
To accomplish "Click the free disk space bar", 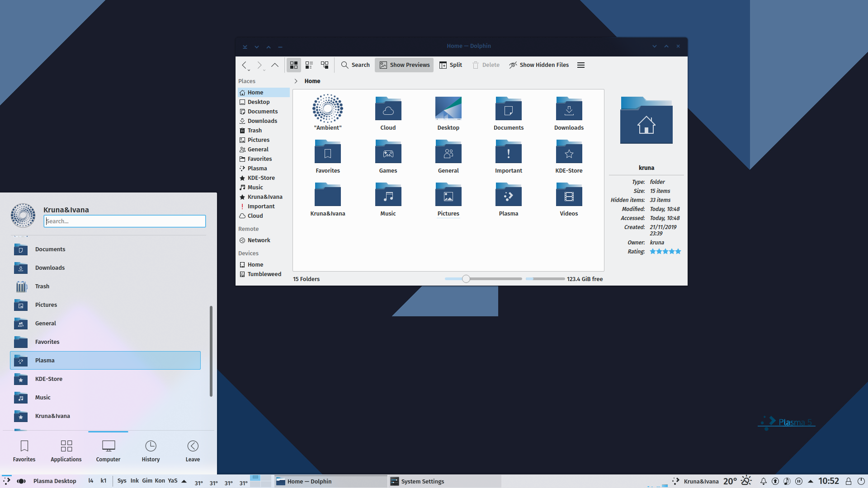I will 545,279.
